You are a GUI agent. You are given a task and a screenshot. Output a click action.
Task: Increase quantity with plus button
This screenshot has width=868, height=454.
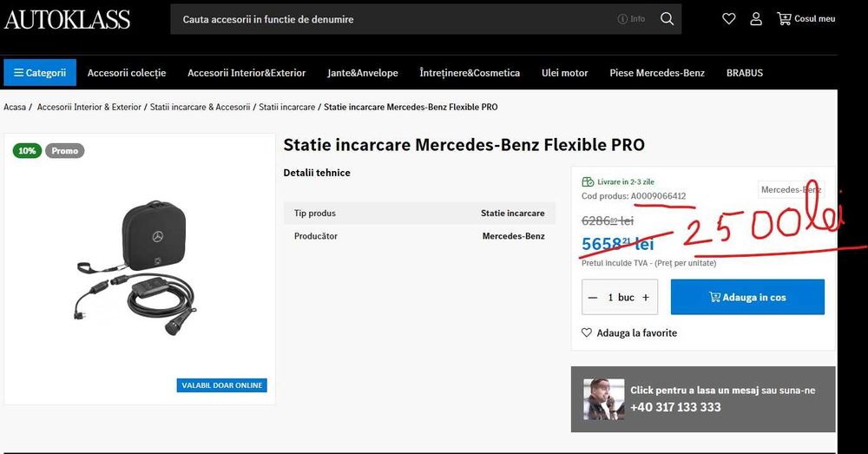(646, 297)
